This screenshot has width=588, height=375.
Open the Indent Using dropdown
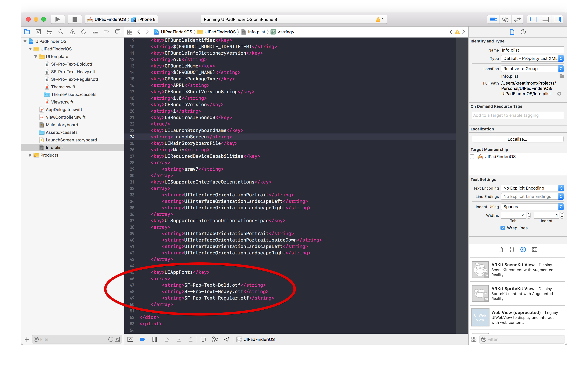532,207
